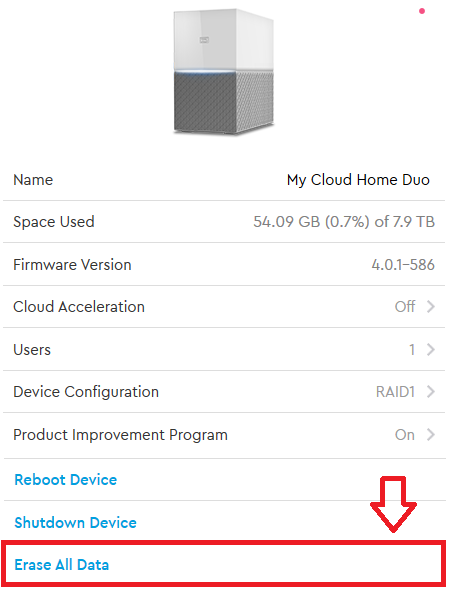Click the My Cloud Home Duo device image
Screen dimensions: 452x608
click(224, 72)
